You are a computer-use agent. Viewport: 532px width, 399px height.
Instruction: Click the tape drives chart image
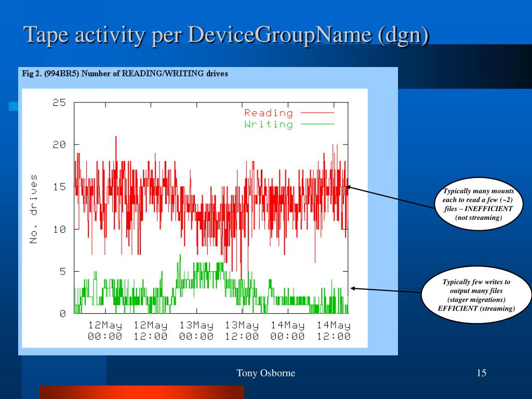(x=195, y=218)
